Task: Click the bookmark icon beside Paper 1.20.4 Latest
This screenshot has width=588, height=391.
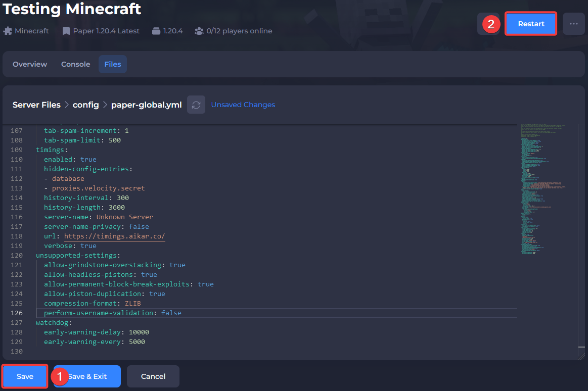Action: point(66,31)
